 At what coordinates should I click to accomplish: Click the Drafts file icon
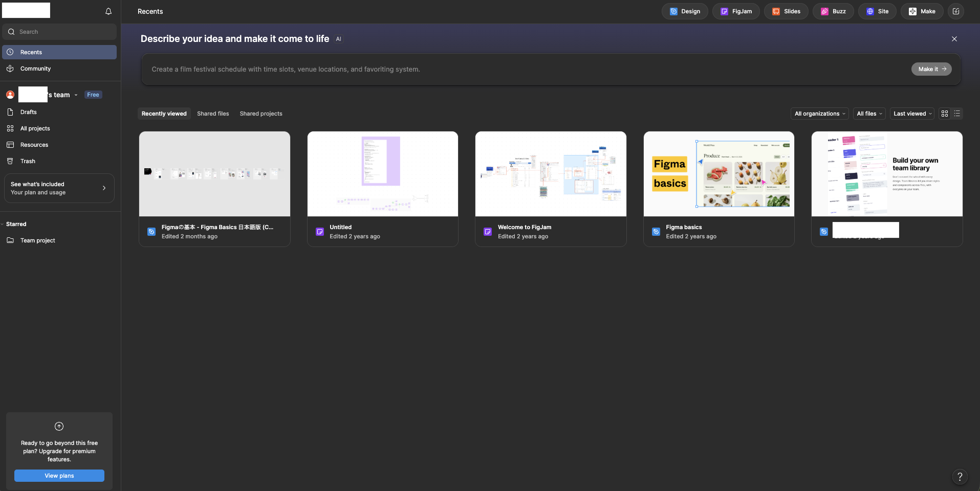[10, 112]
